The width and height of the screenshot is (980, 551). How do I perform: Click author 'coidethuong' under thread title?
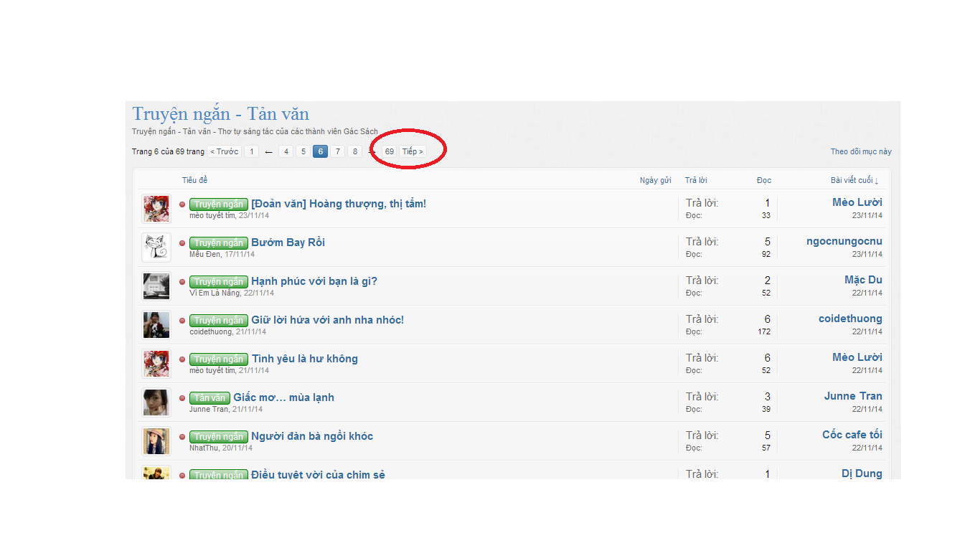210,331
